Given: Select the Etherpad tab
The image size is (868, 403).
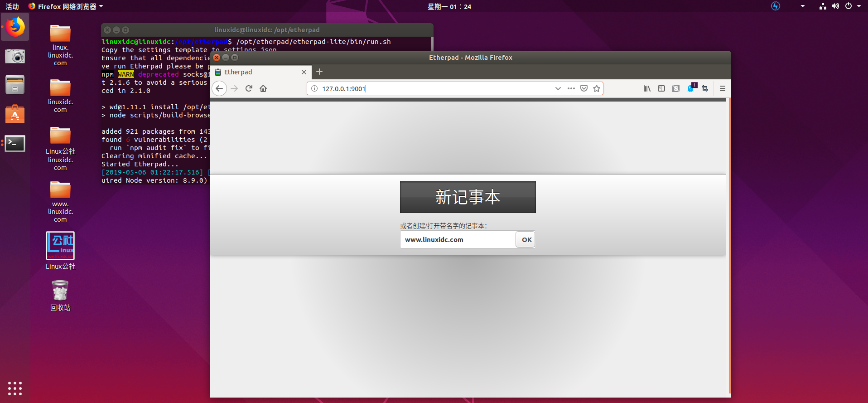Looking at the screenshot, I should [261, 72].
